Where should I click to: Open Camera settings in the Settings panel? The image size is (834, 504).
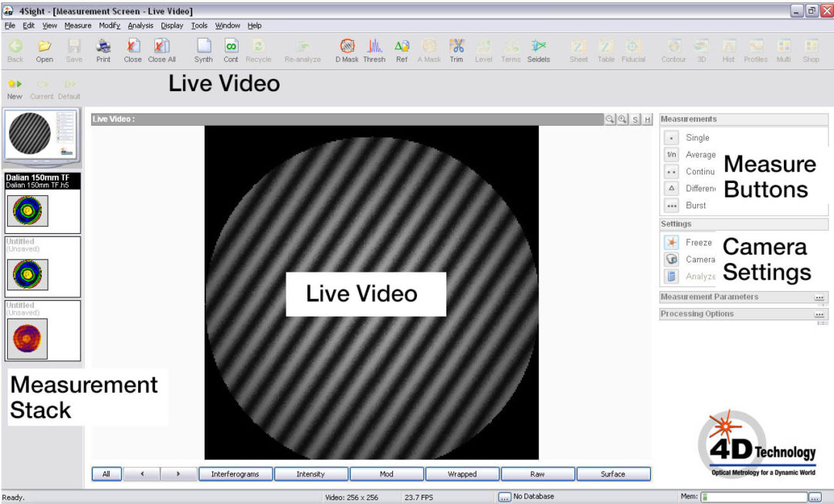pyautogui.click(x=687, y=259)
